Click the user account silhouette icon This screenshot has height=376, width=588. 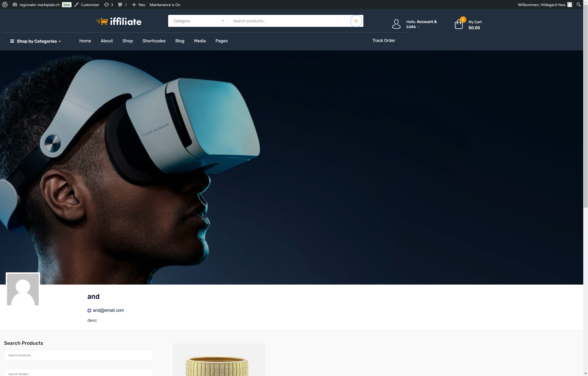point(396,24)
